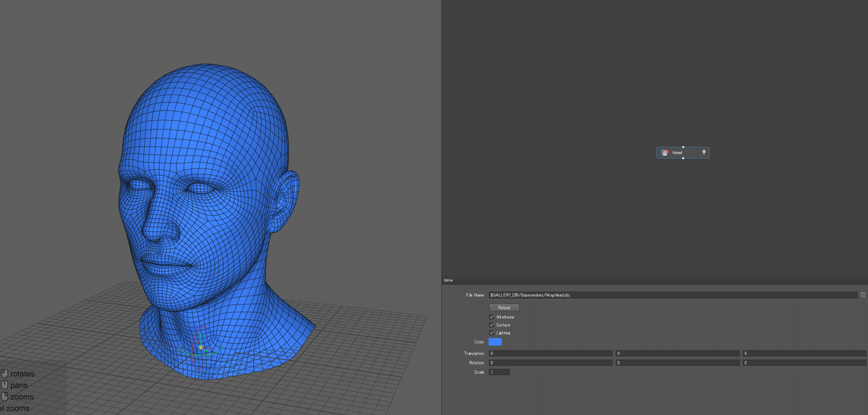Uncheck the Surface option
This screenshot has height=415, width=868.
coord(492,325)
